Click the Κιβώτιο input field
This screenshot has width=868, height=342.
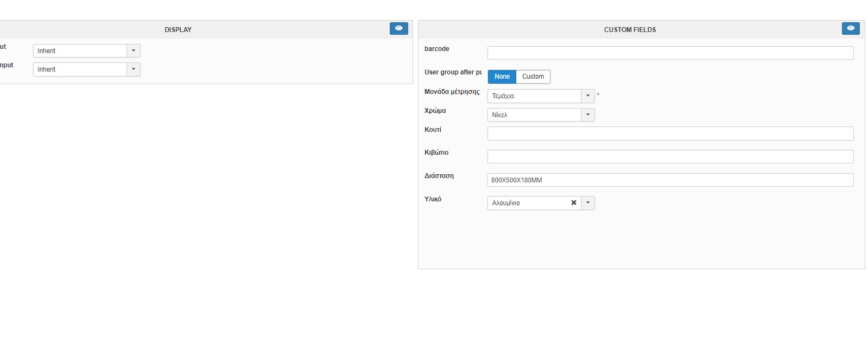670,157
